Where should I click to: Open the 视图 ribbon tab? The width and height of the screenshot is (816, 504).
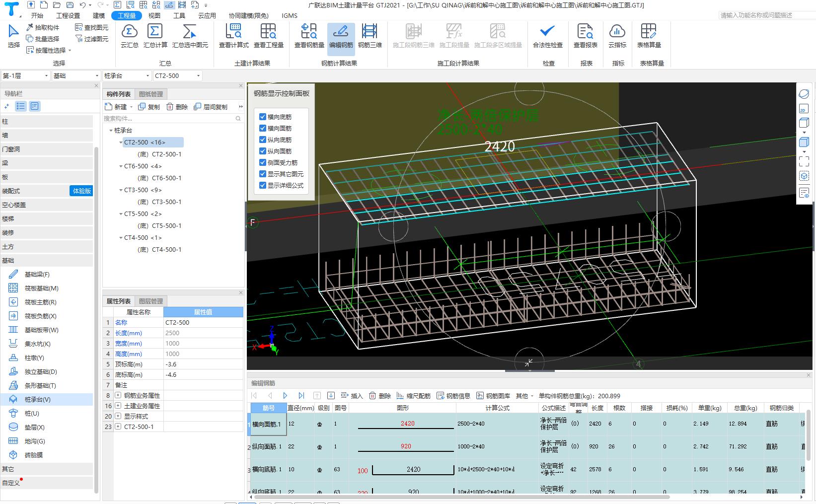[x=154, y=15]
